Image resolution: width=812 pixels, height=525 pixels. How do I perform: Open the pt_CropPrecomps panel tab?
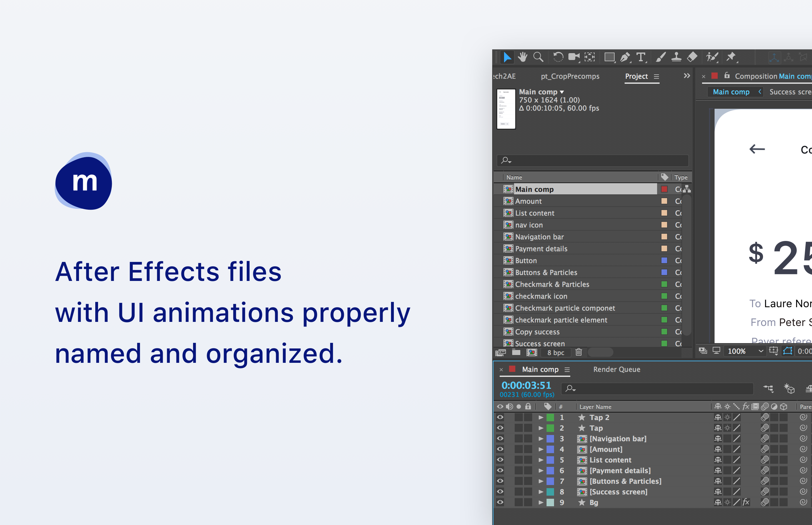(x=570, y=76)
